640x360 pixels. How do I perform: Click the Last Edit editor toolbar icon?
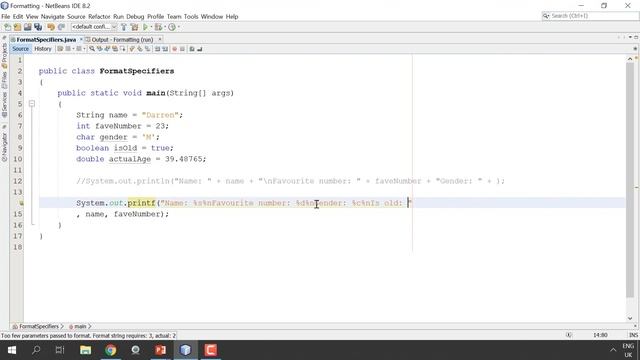point(60,49)
